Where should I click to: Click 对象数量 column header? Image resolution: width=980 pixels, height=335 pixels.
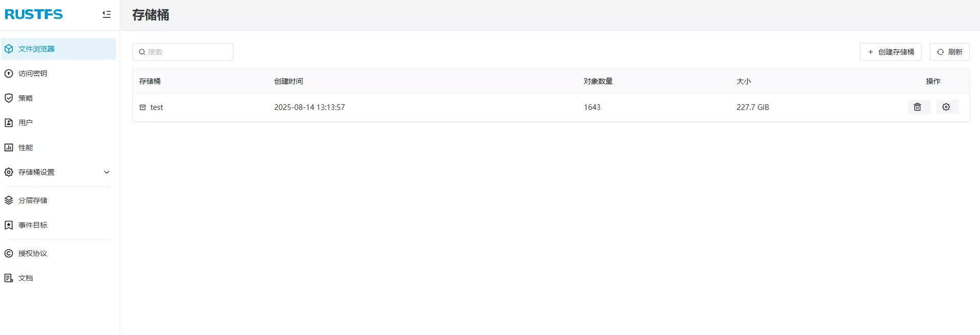[598, 81]
